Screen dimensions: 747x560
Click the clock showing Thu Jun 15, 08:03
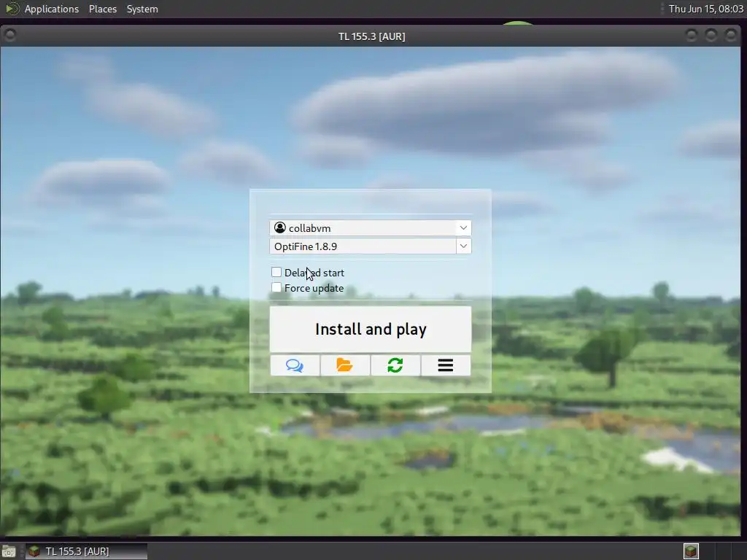coord(705,9)
